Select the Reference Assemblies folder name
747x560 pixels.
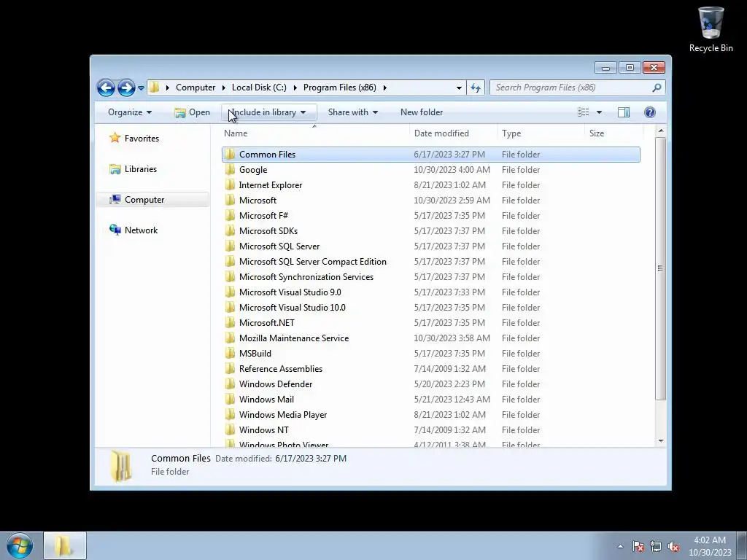click(281, 368)
